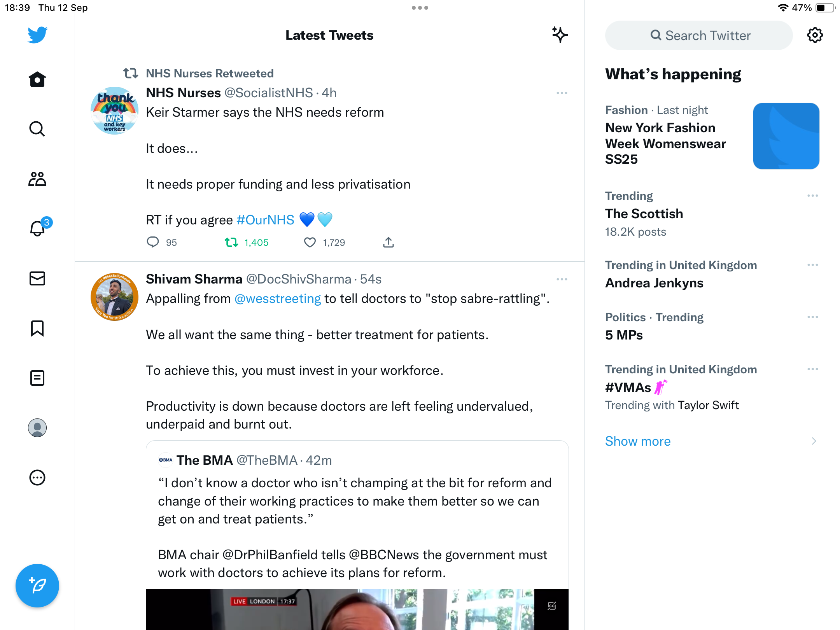Open the Explore search icon in sidebar
The height and width of the screenshot is (630, 840).
click(37, 129)
